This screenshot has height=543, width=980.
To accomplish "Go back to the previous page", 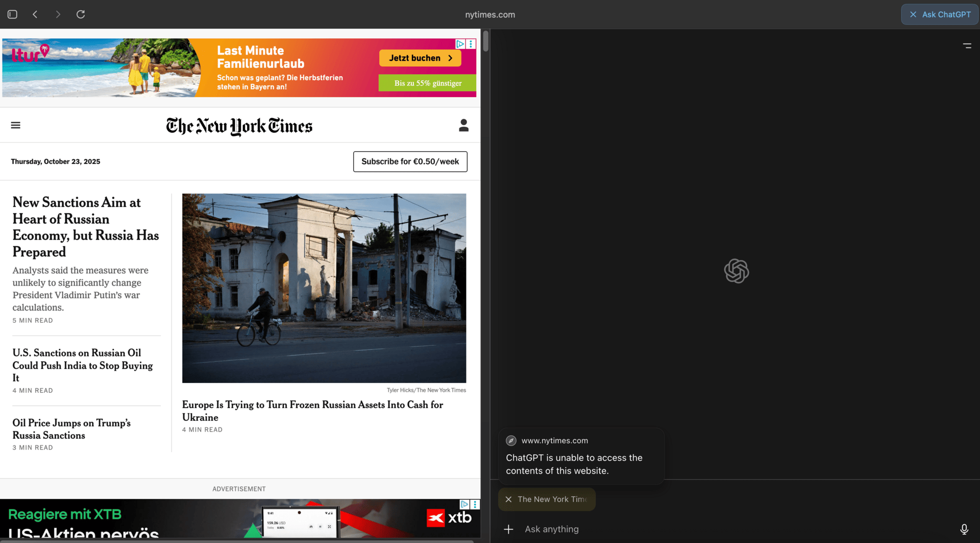I will pyautogui.click(x=35, y=14).
